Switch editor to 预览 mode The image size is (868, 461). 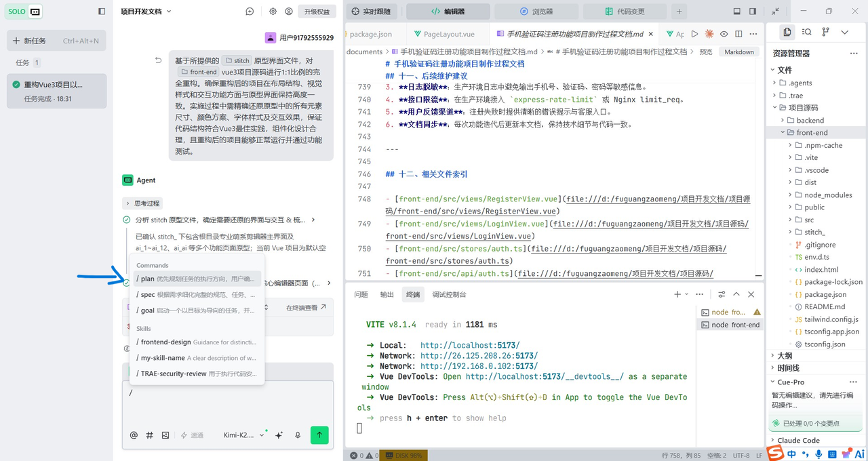point(706,52)
